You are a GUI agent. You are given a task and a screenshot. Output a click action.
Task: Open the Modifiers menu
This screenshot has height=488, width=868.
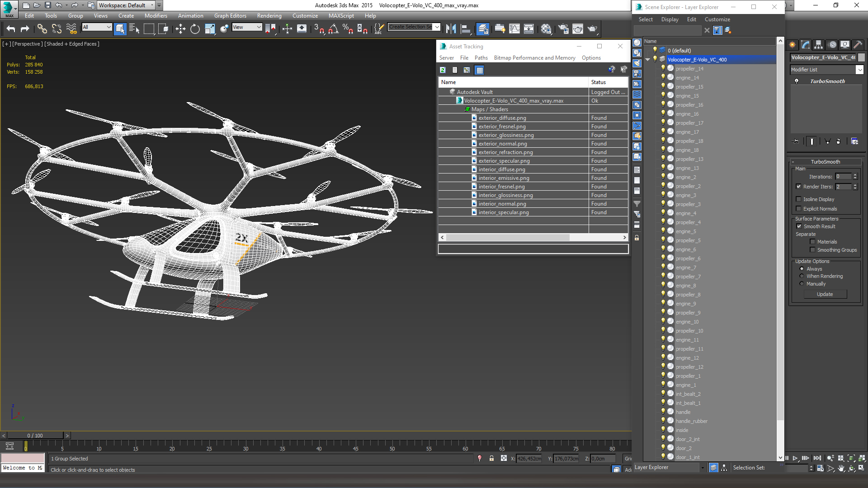point(156,16)
